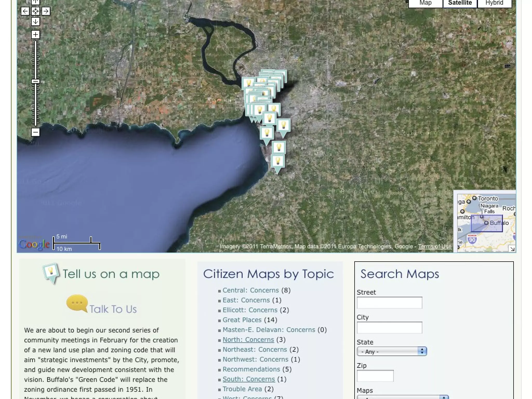Open the State dropdown

392,351
